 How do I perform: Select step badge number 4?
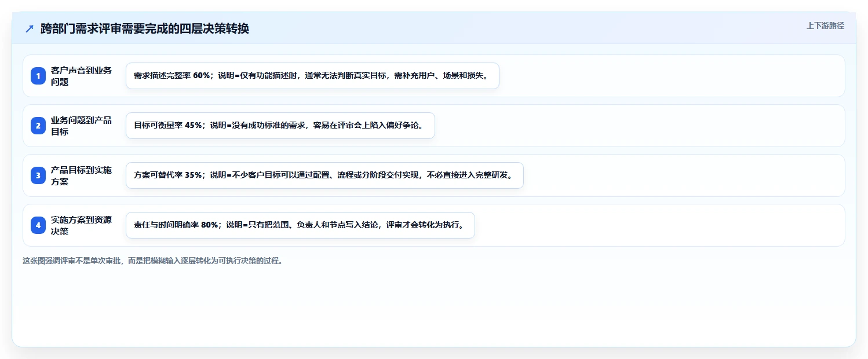pyautogui.click(x=38, y=225)
